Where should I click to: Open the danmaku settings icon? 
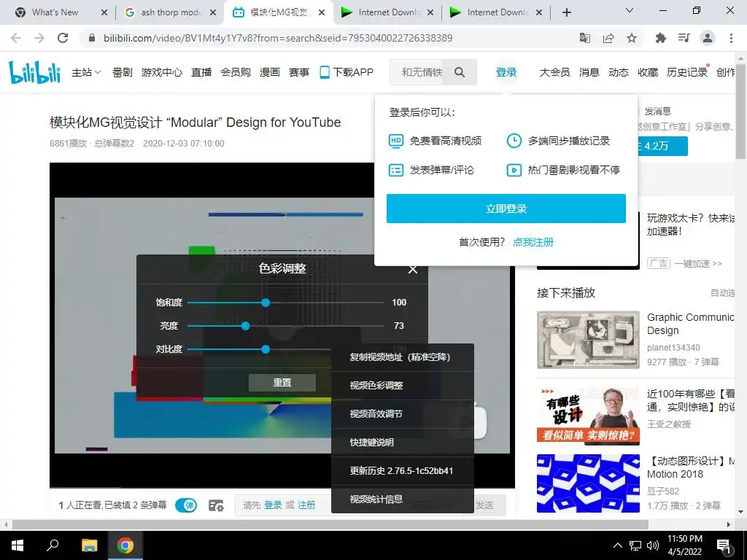coord(216,505)
